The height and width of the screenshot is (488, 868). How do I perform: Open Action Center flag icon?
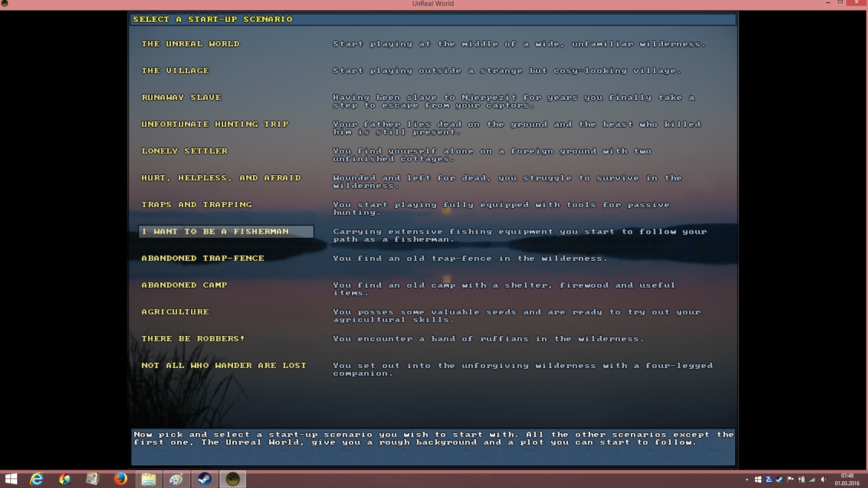click(x=791, y=479)
